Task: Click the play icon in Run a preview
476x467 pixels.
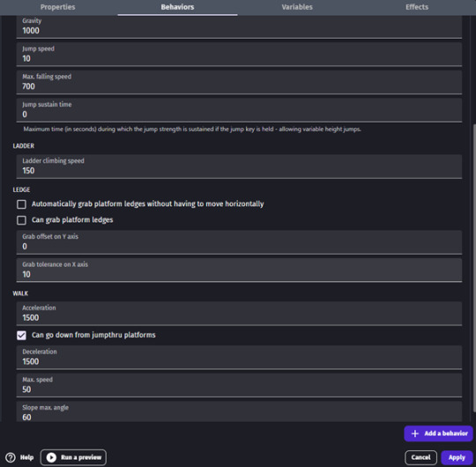Action: 51,457
